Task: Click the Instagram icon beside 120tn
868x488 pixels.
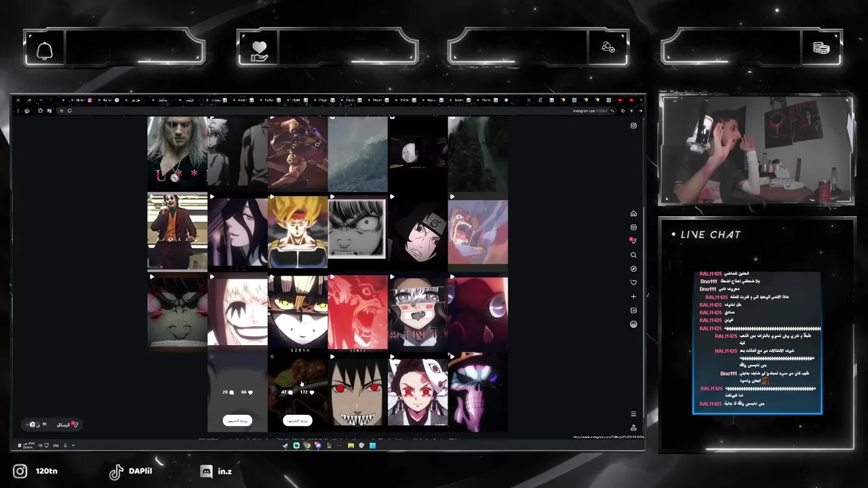Action: (x=20, y=471)
